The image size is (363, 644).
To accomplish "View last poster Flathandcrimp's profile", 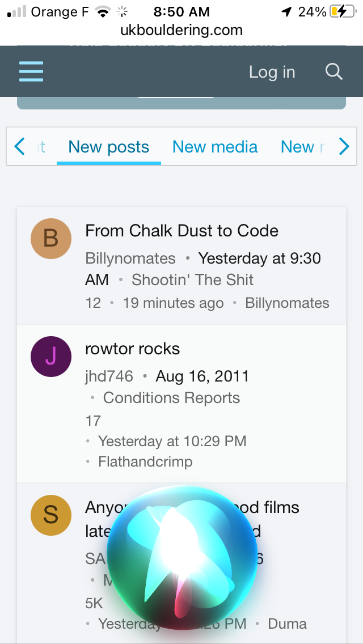I will point(145,462).
